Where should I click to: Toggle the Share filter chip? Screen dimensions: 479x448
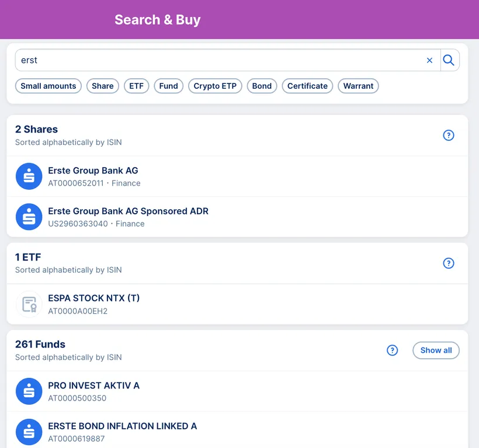(103, 86)
